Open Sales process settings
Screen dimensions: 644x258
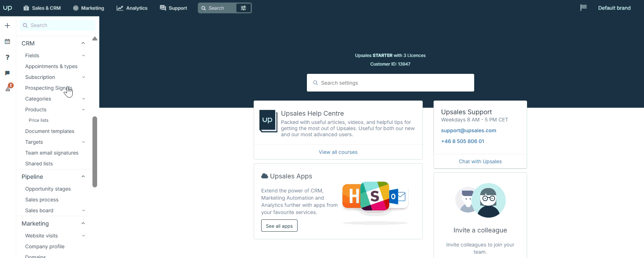click(x=42, y=200)
